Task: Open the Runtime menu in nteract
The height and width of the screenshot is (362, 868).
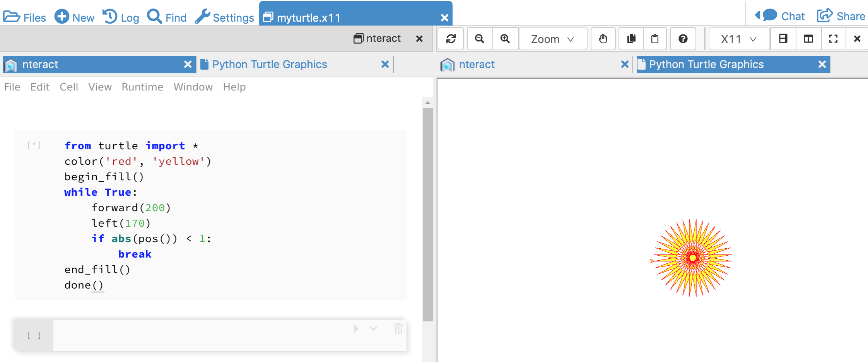Action: coord(142,87)
